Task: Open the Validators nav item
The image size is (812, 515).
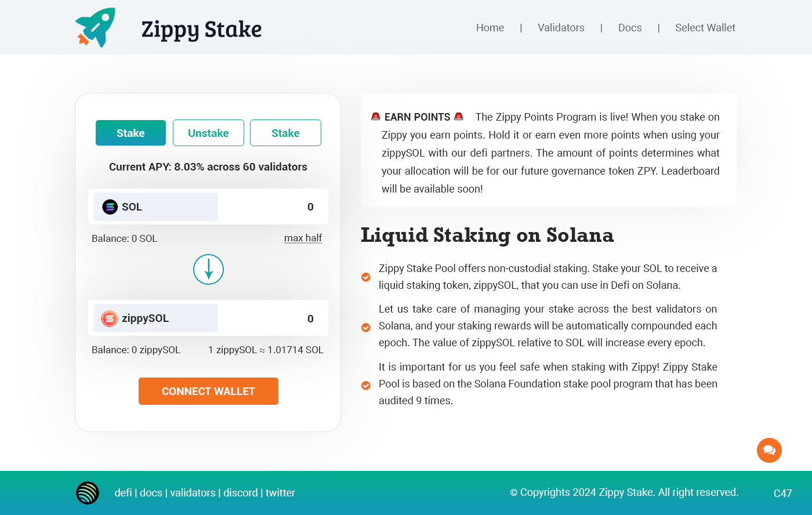Action: pyautogui.click(x=561, y=28)
